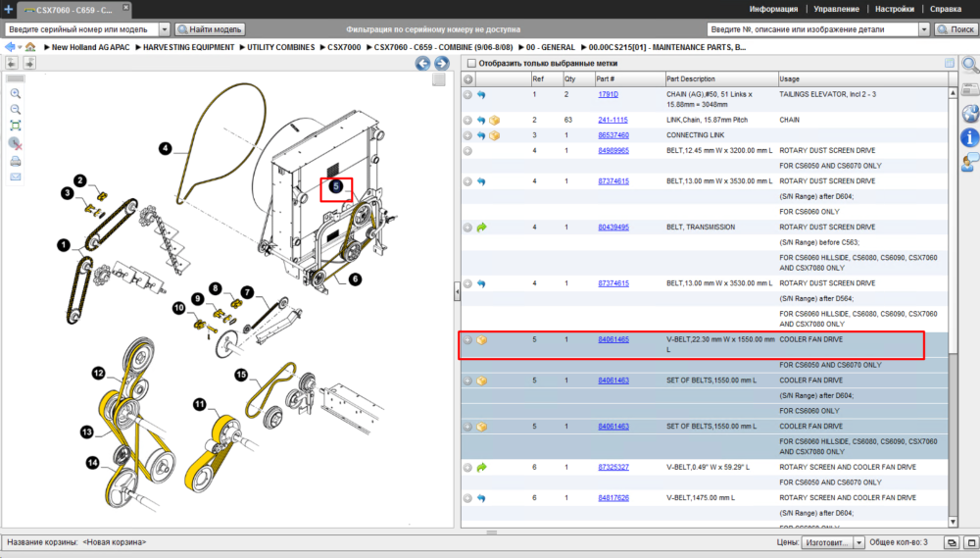Go to UTILITY COMBINES in the breadcrumb
This screenshot has height=558, width=980.
[280, 47]
